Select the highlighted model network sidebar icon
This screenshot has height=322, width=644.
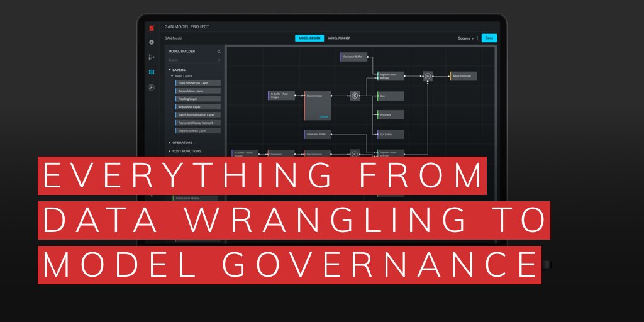tap(152, 72)
